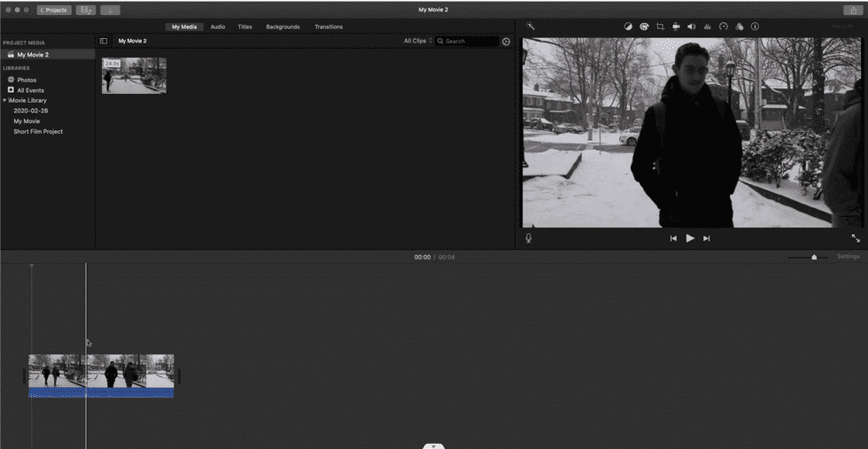The height and width of the screenshot is (449, 868).
Task: Enter fullscreen playback
Action: (856, 238)
